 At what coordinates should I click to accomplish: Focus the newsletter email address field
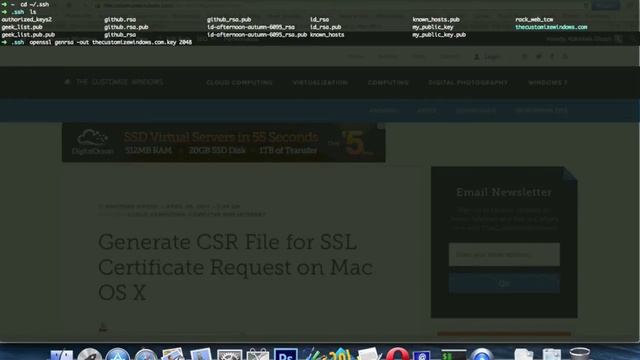click(504, 254)
